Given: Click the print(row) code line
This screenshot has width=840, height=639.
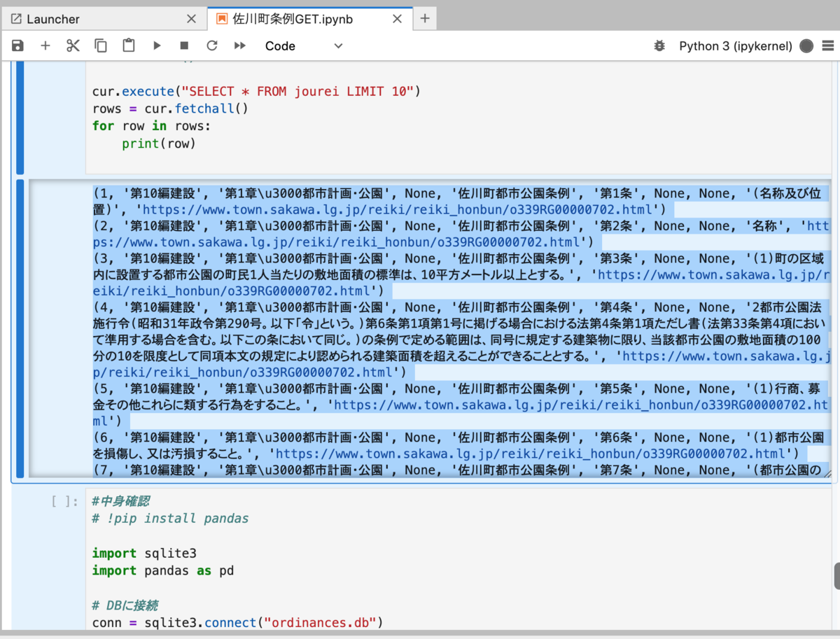Looking at the screenshot, I should 159,143.
